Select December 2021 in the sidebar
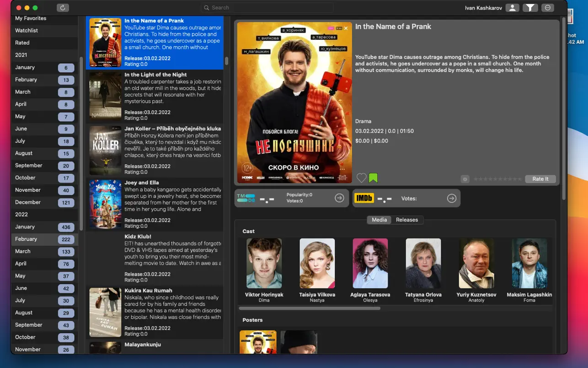This screenshot has height=368, width=588. click(44, 202)
